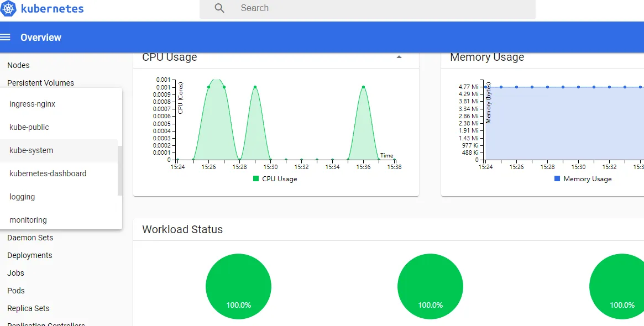
Task: Collapse the CPU Usage card arrow
Action: (x=399, y=57)
